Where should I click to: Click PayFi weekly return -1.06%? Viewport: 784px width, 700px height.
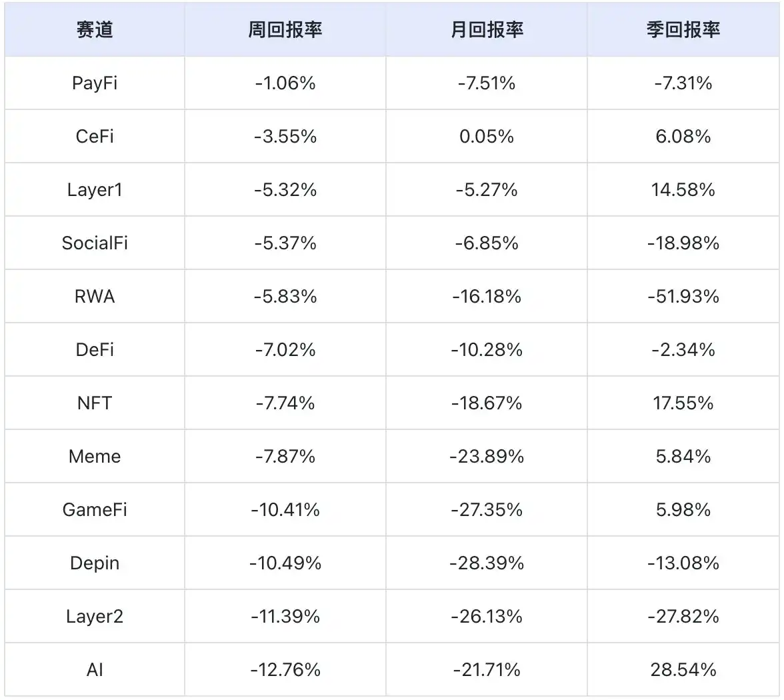tap(285, 83)
